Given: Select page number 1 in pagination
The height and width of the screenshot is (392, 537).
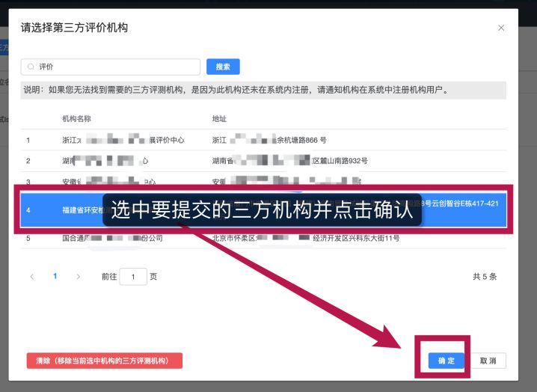Looking at the screenshot, I should 55,276.
